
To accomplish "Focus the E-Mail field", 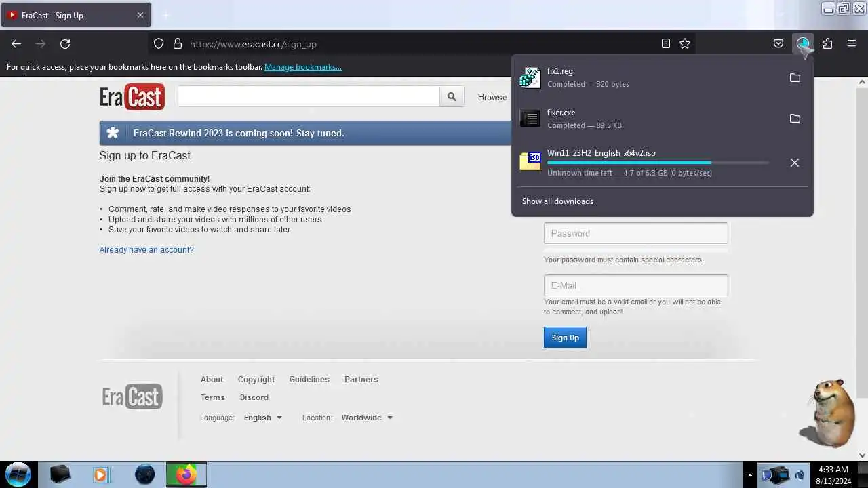I will pos(636,285).
